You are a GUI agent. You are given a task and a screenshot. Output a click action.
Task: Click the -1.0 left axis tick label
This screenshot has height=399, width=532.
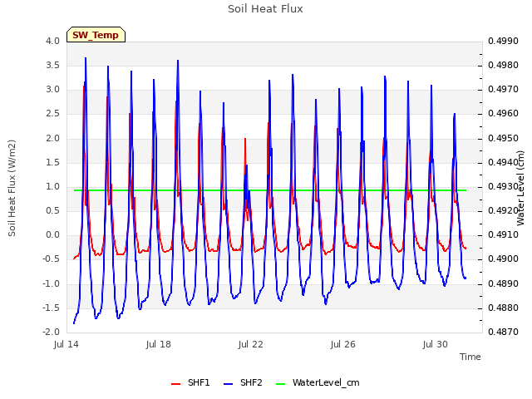pos(52,283)
